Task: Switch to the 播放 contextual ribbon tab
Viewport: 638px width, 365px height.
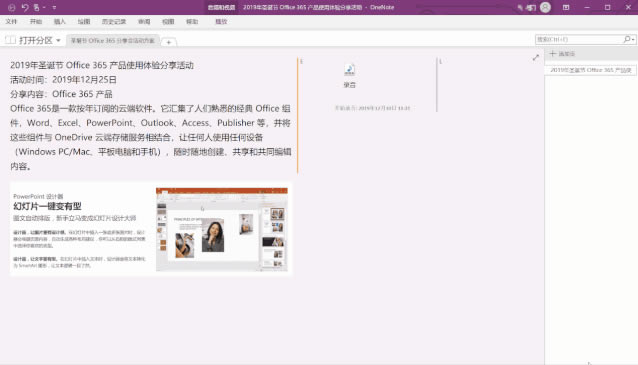Action: [x=221, y=22]
